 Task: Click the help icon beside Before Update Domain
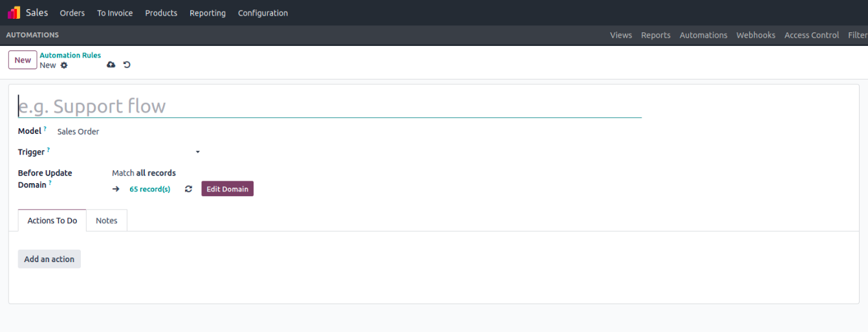50,183
